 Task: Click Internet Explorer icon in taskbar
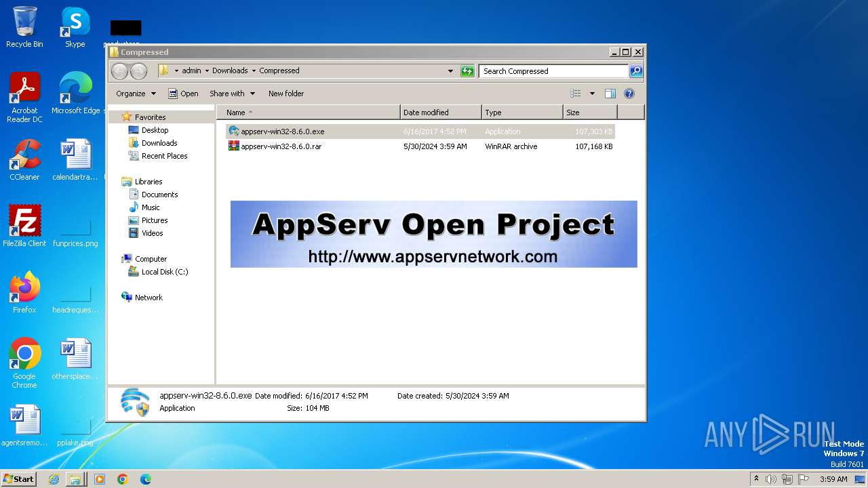click(54, 479)
